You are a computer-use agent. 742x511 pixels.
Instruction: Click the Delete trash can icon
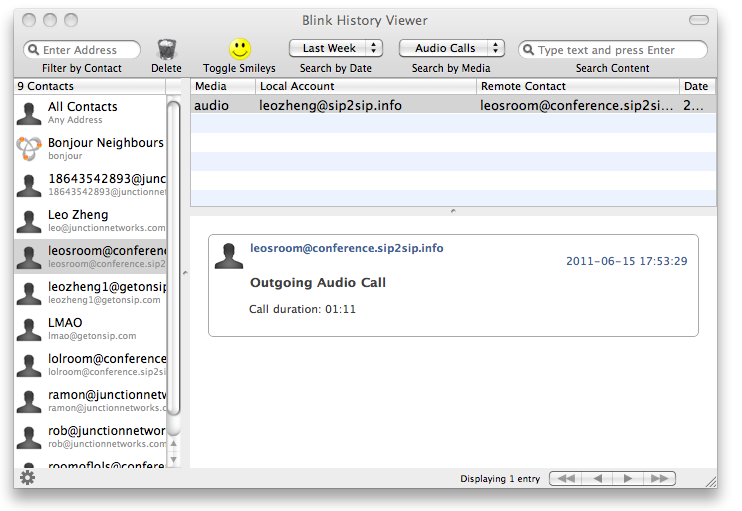coord(167,49)
